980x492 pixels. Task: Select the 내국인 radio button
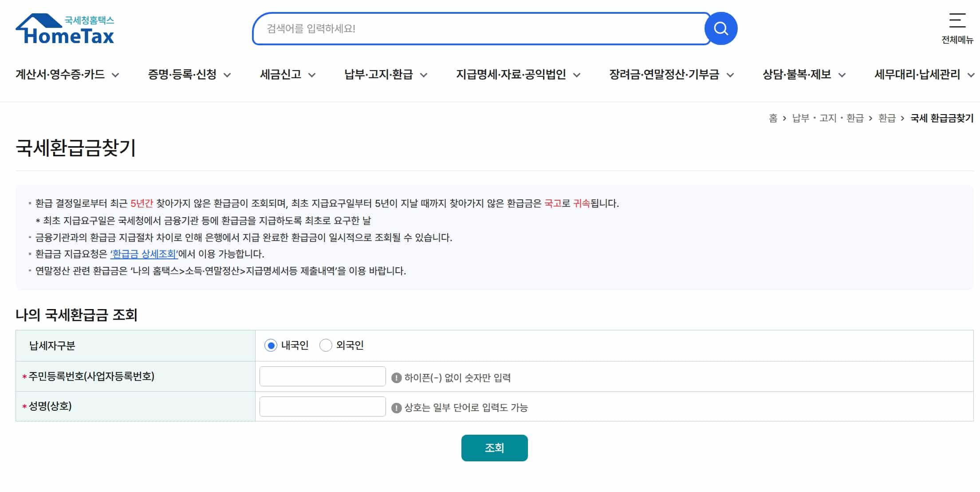click(271, 345)
